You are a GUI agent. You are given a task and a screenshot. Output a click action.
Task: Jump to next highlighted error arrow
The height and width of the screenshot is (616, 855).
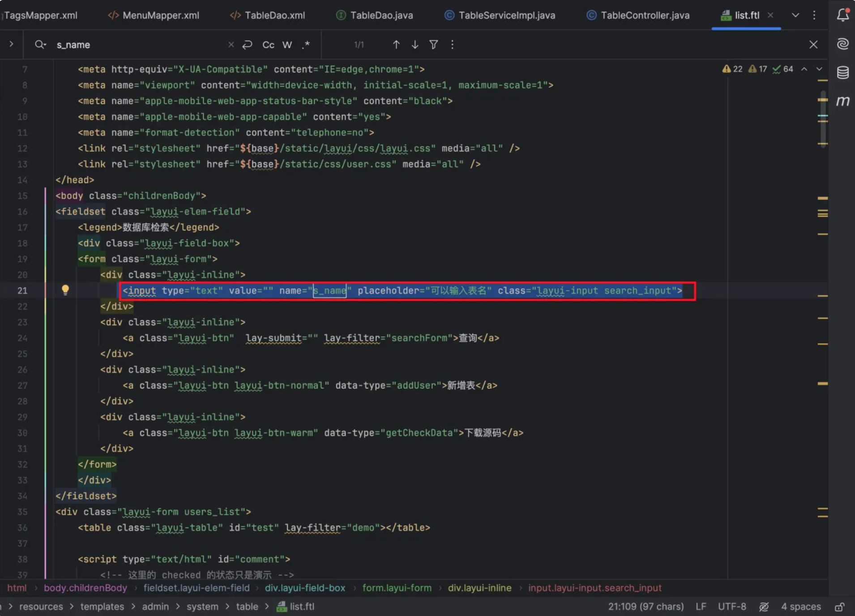tap(819, 69)
